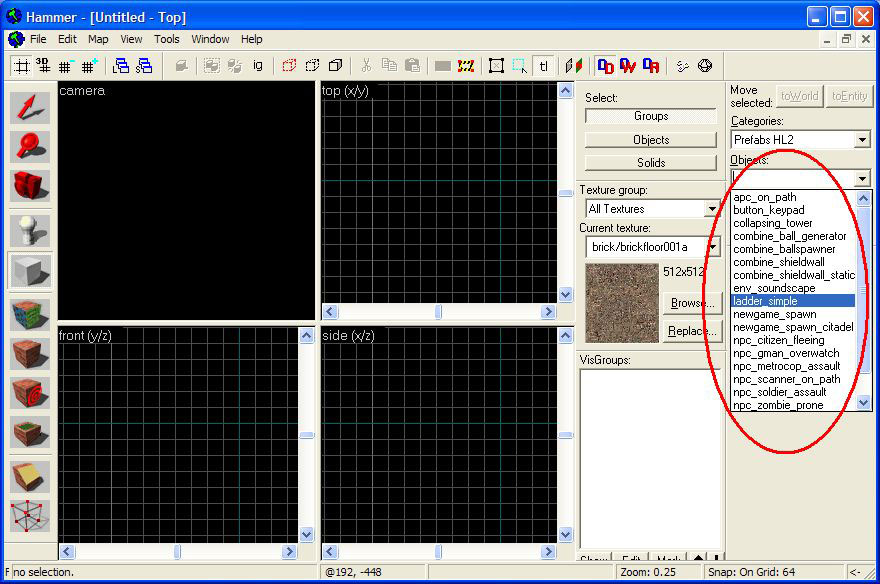Click the QW toolbar icon
This screenshot has height=584, width=880.
pos(627,66)
